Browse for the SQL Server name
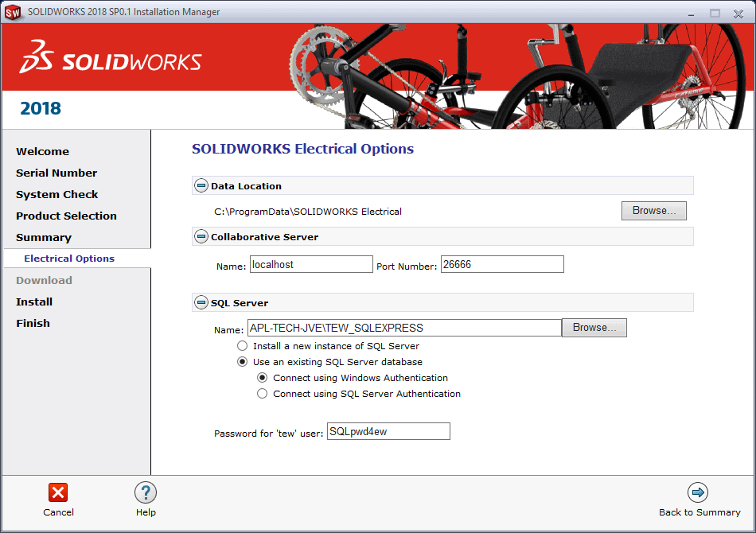 tap(594, 328)
